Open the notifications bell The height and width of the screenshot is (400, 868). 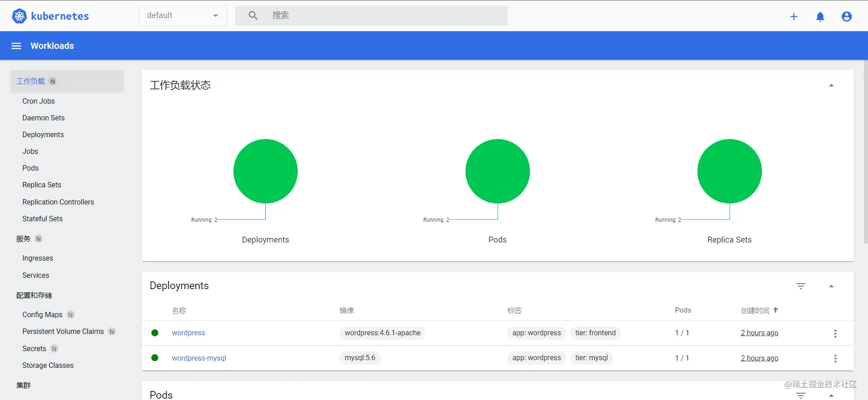coord(820,17)
